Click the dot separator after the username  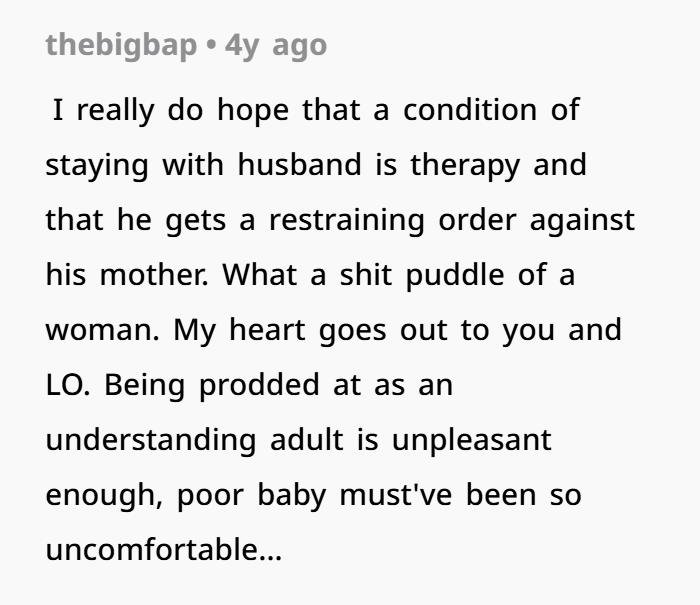(212, 46)
